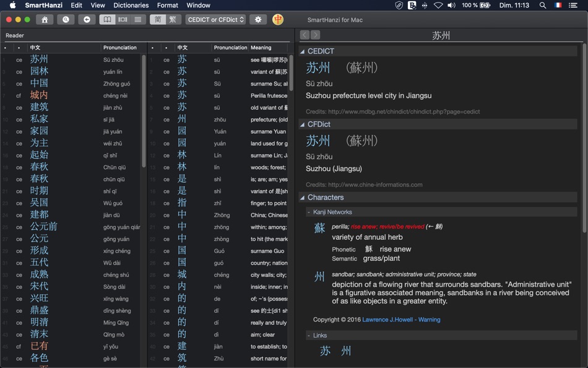Select the word 苏州 in the Reader list

tap(39, 59)
